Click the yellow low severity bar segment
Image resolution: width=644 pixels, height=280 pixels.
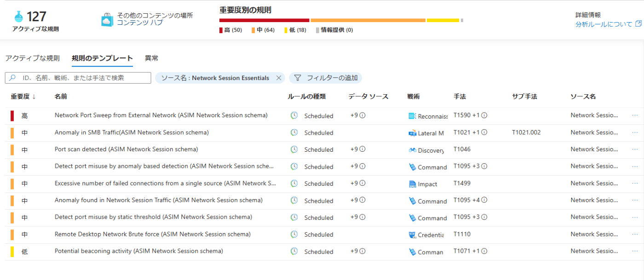pos(443,20)
